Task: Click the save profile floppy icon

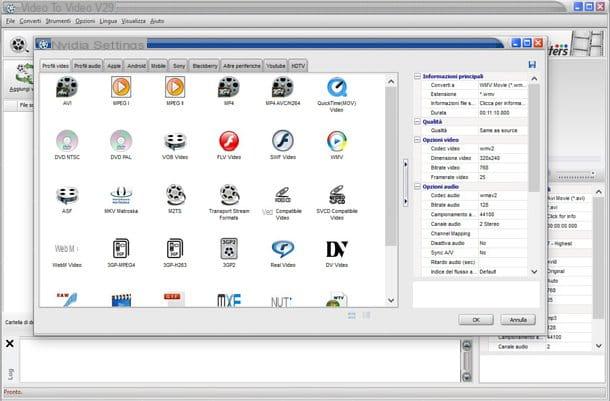Action: (532, 65)
